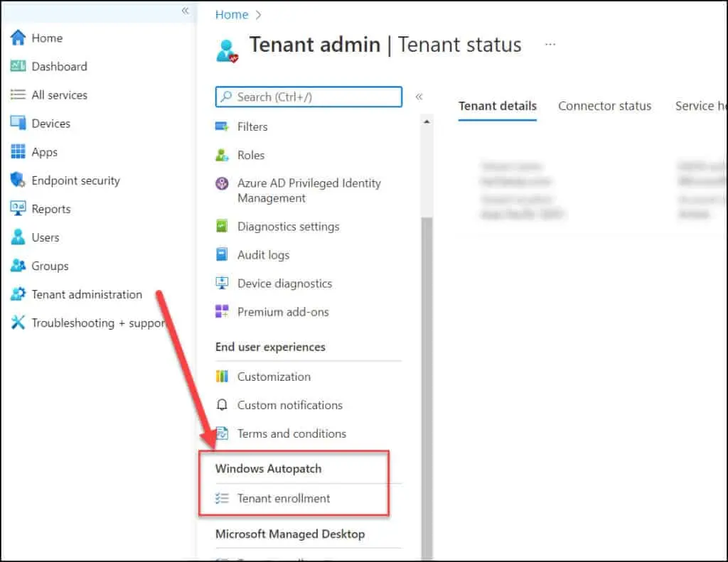Click the Apps grid icon
The image size is (728, 562).
click(x=18, y=152)
